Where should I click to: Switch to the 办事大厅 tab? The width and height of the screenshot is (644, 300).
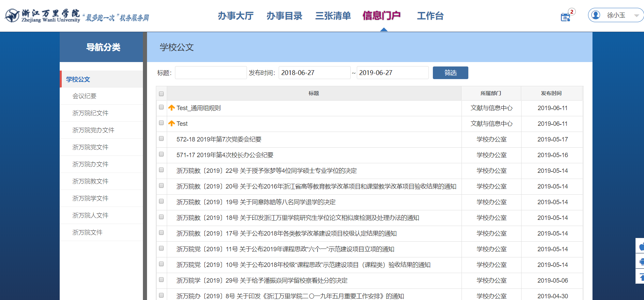[x=235, y=16]
